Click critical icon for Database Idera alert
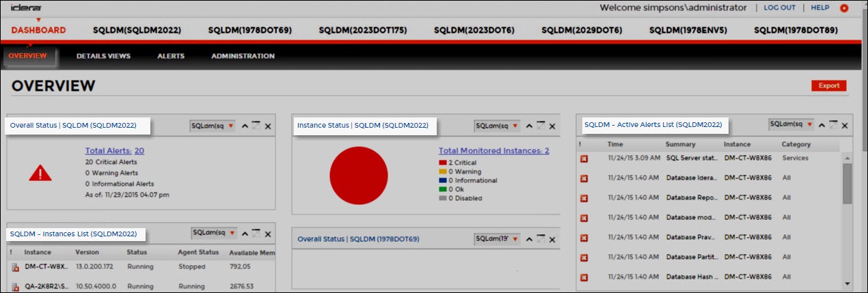The image size is (868, 293). [584, 178]
